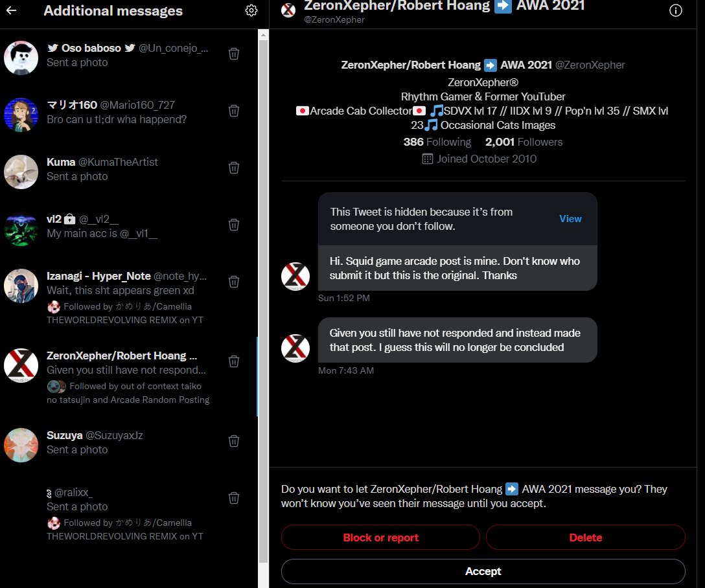Click the Delete button
This screenshot has height=588, width=705.
585,537
